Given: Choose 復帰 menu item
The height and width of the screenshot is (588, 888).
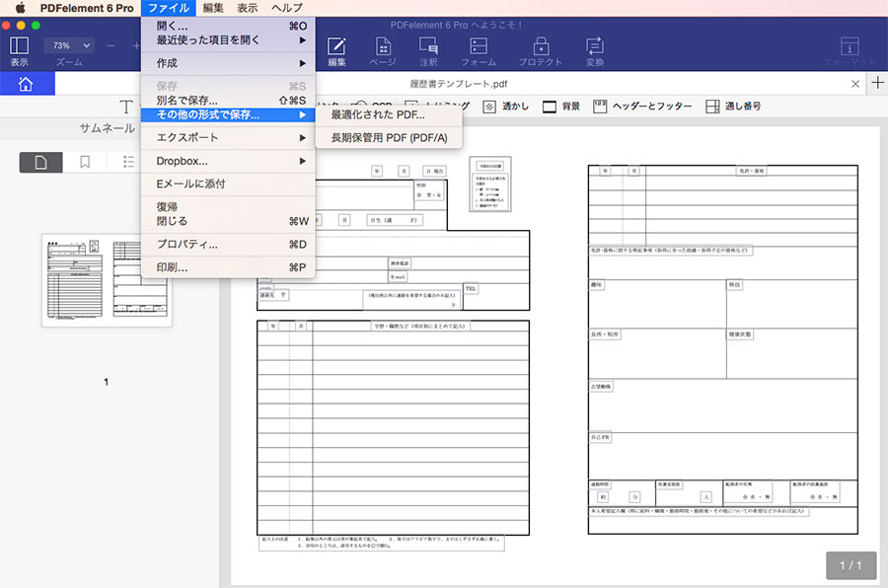Looking at the screenshot, I should [228, 207].
